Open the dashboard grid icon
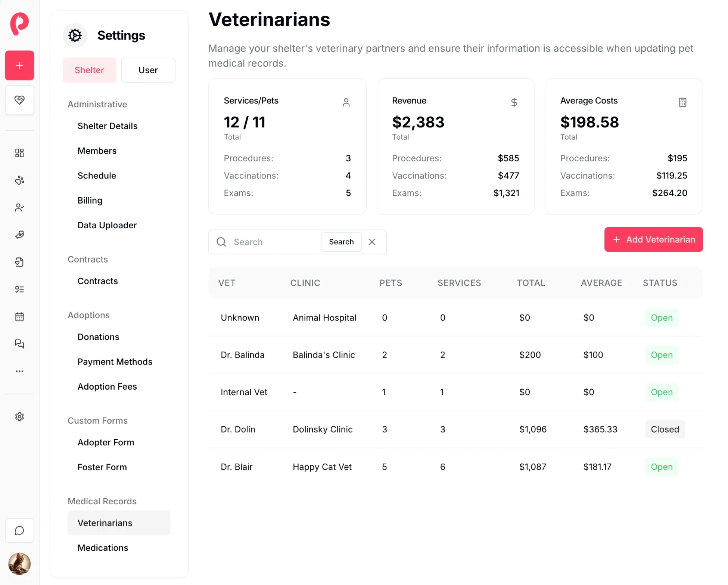The image size is (728, 585). (19, 153)
